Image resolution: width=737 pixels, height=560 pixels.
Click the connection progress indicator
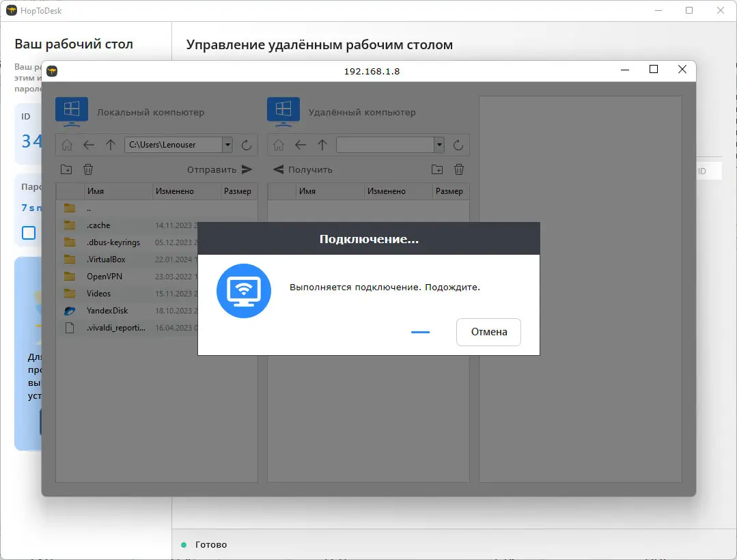[420, 333]
